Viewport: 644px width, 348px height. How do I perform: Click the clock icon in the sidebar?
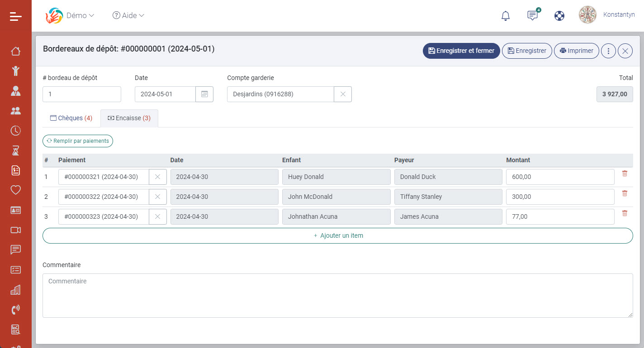(x=16, y=130)
